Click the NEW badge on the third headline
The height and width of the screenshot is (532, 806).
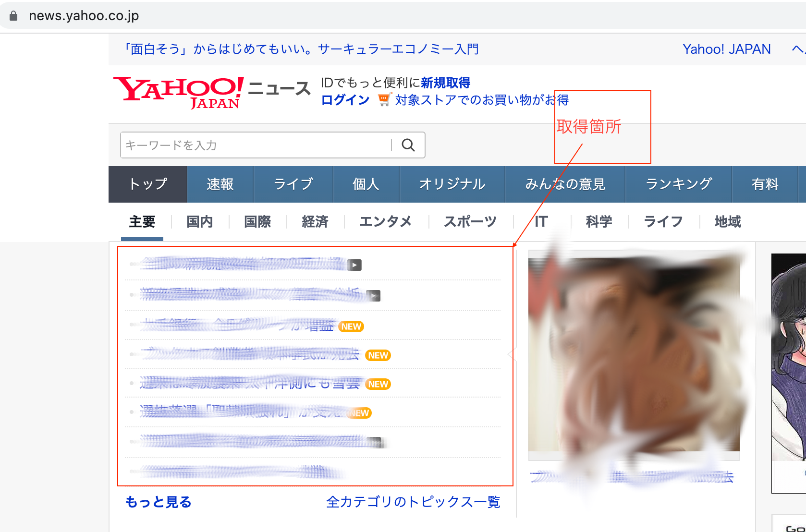352,326
